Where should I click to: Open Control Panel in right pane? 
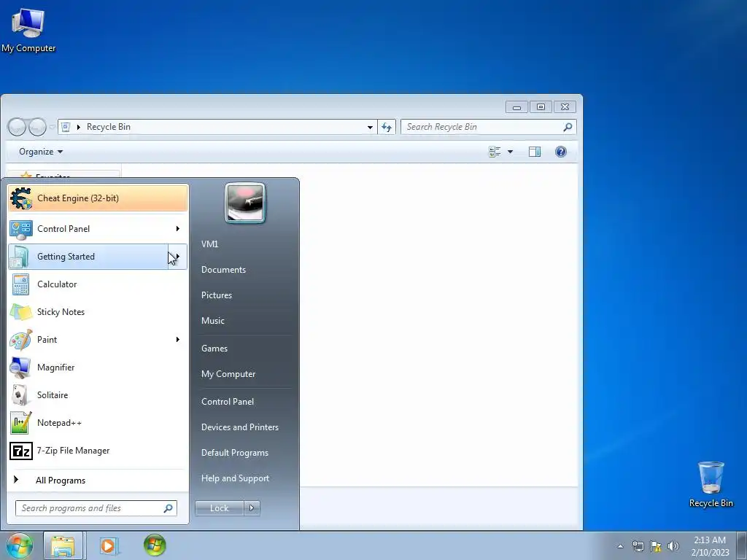pyautogui.click(x=228, y=402)
